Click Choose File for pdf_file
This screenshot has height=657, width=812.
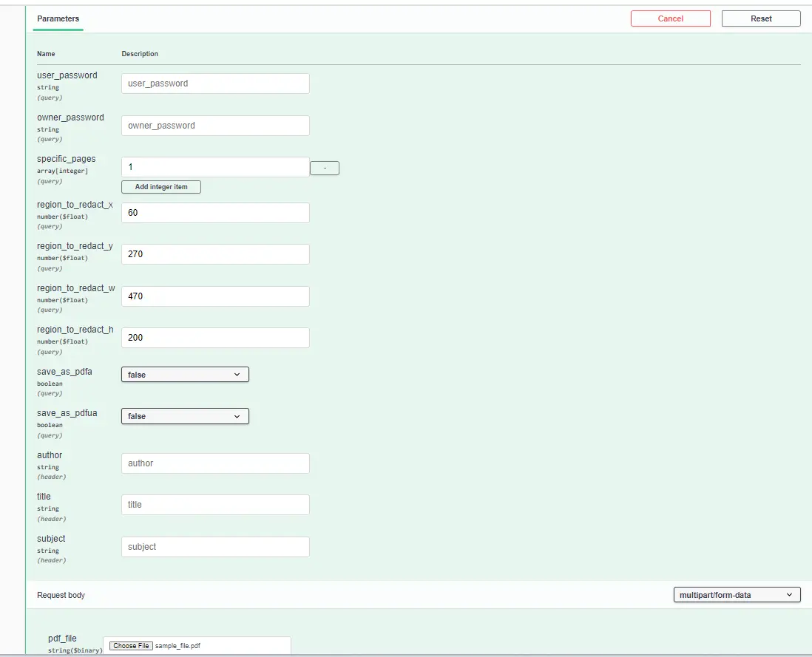coord(131,646)
